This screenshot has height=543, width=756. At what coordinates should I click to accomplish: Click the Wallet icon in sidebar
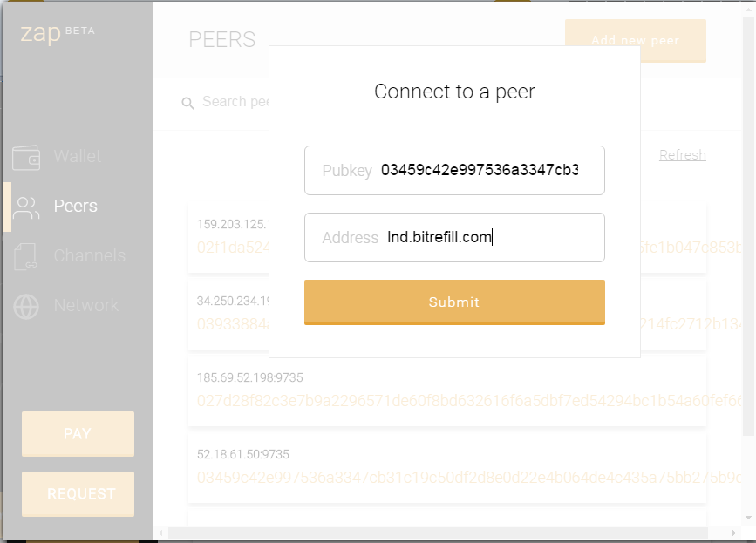tap(26, 158)
